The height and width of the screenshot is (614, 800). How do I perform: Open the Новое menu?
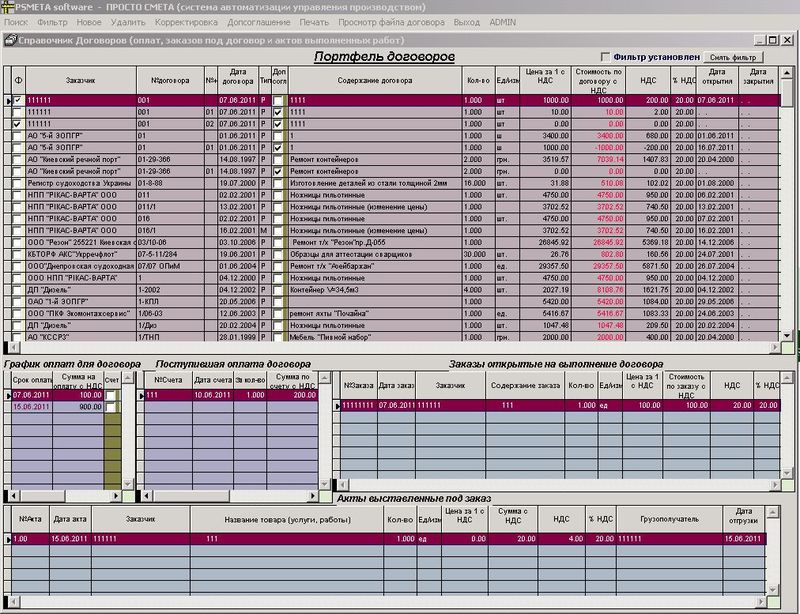coord(89,22)
